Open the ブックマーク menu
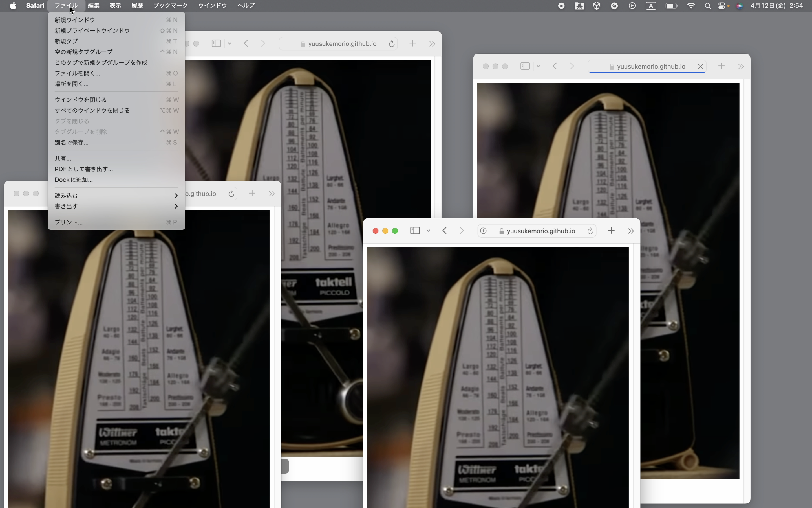This screenshot has height=508, width=812. (x=171, y=6)
